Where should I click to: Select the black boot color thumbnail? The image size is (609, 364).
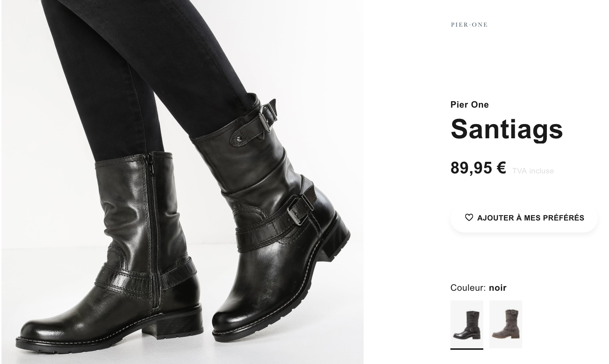pyautogui.click(x=467, y=324)
